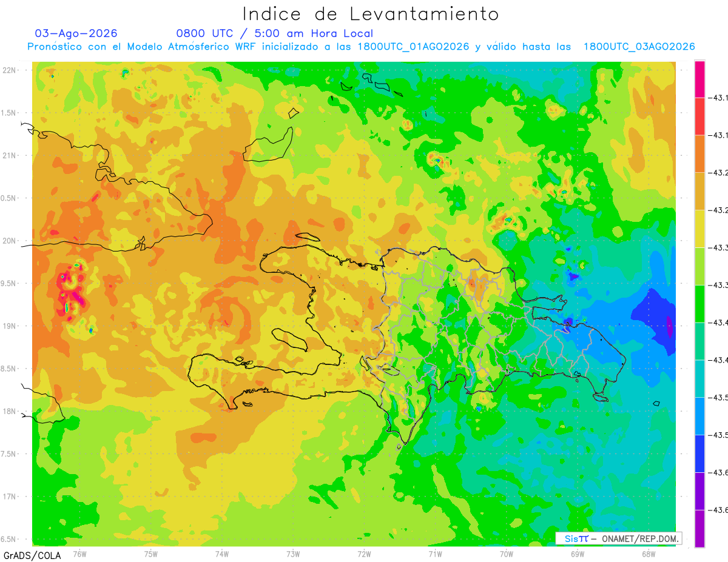The width and height of the screenshot is (728, 562).
Task: Select the "19N" latitude tick label
Action: [9, 326]
